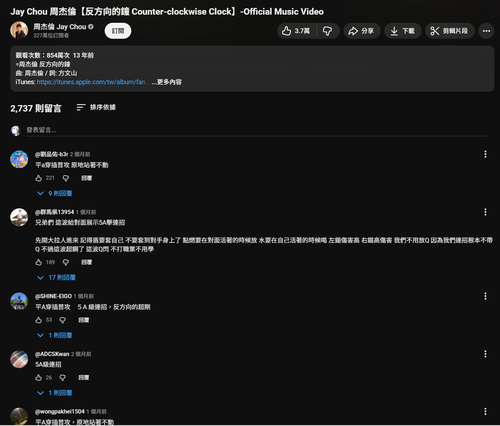Click the 1 個月前 timestamp on @SHINE-EIGO comment
500x426 pixels.
click(84, 296)
